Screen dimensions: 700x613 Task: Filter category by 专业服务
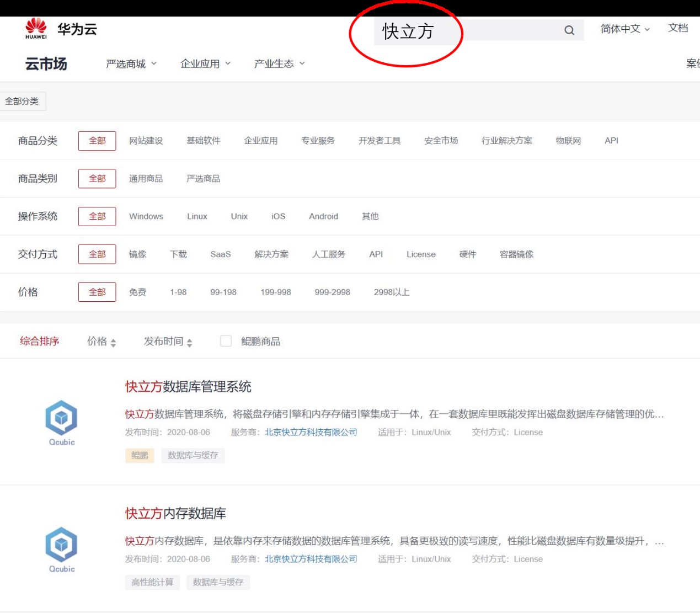[318, 141]
